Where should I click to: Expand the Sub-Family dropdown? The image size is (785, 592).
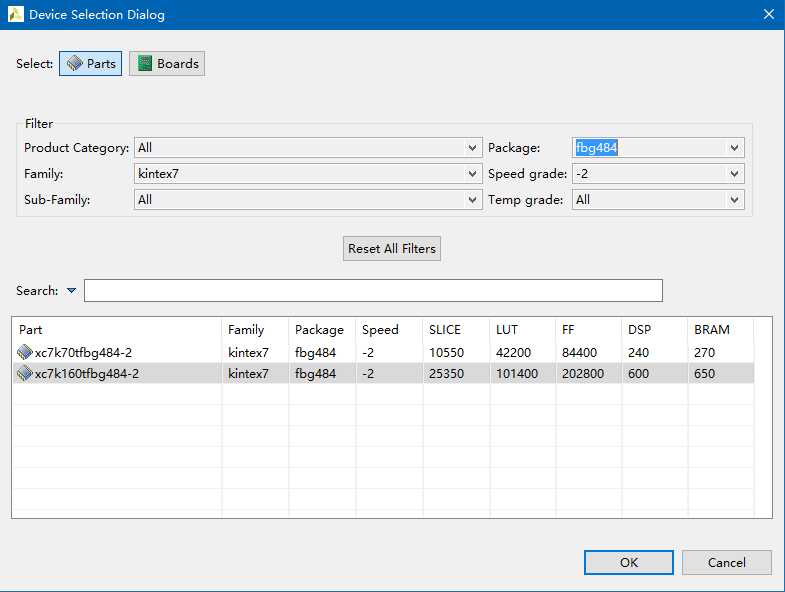(x=308, y=200)
